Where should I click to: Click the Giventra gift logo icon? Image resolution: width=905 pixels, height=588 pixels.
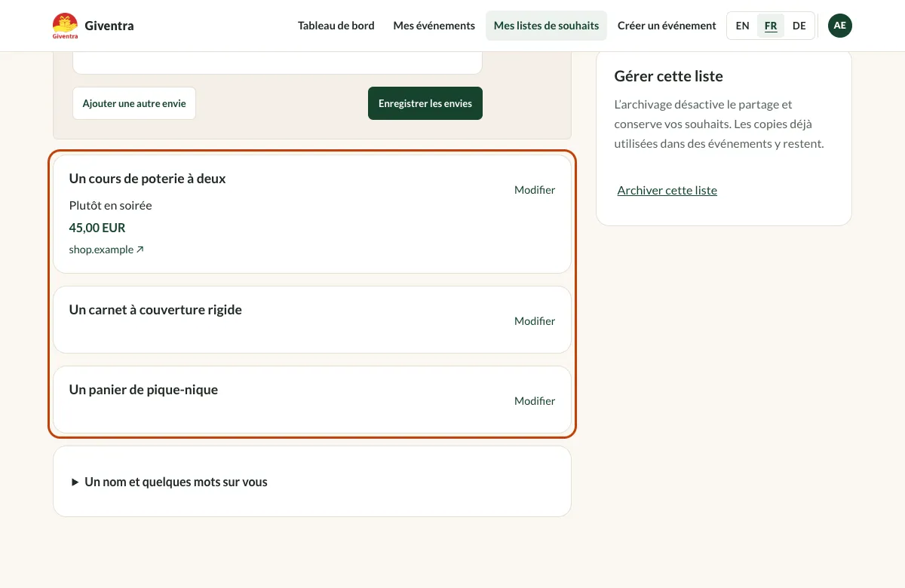(x=65, y=26)
